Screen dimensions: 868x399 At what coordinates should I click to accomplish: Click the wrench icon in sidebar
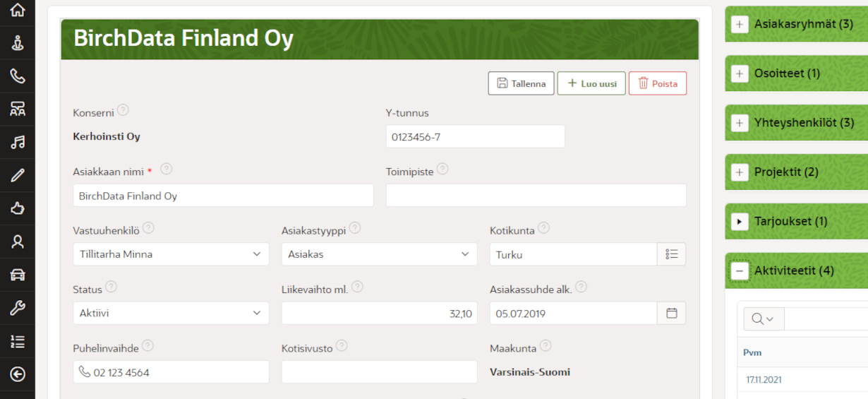18,308
